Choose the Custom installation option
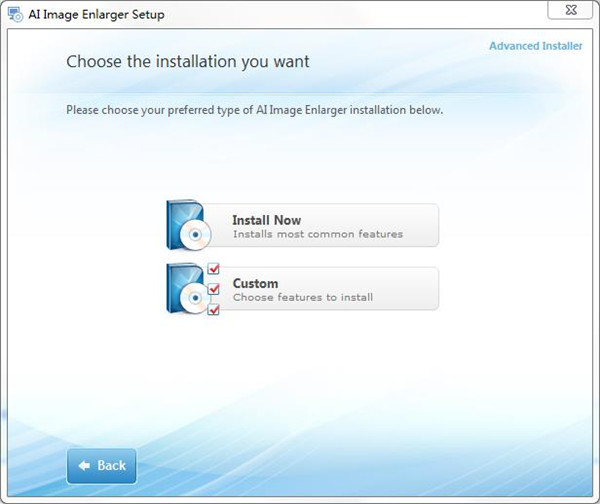This screenshot has width=600, height=504. (x=302, y=289)
